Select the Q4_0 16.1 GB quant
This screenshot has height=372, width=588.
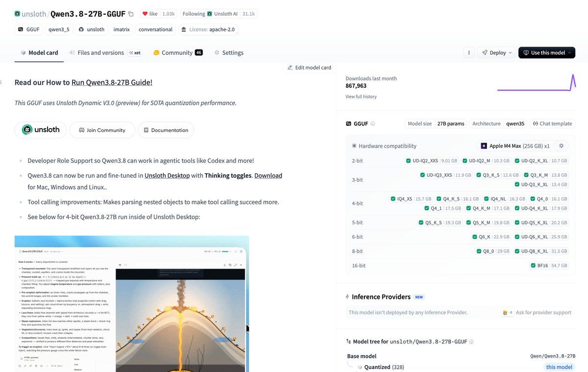point(549,199)
